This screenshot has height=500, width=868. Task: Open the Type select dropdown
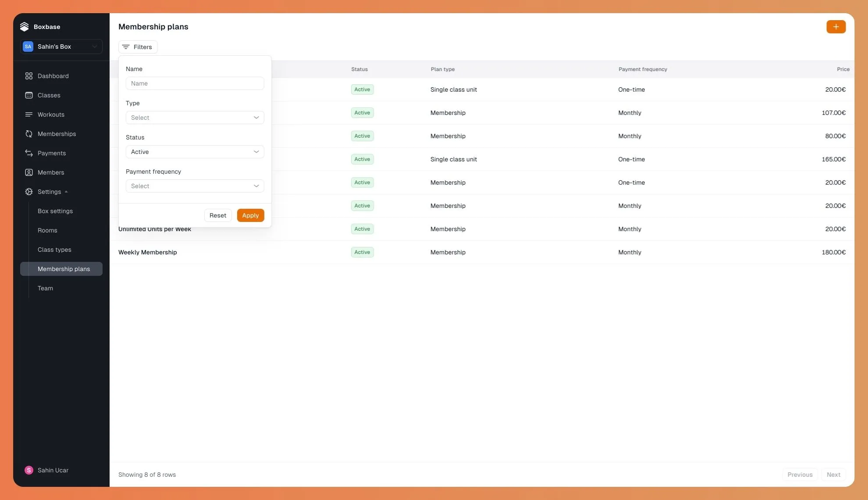coord(195,117)
